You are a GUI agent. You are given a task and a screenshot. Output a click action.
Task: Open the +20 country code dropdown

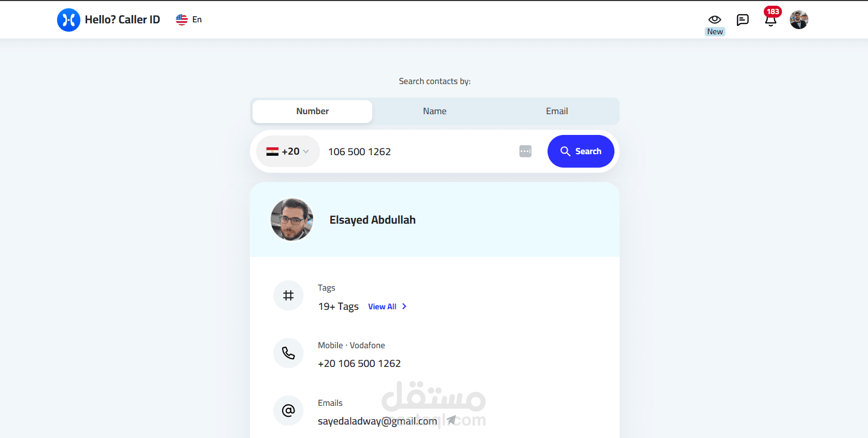[x=288, y=151]
